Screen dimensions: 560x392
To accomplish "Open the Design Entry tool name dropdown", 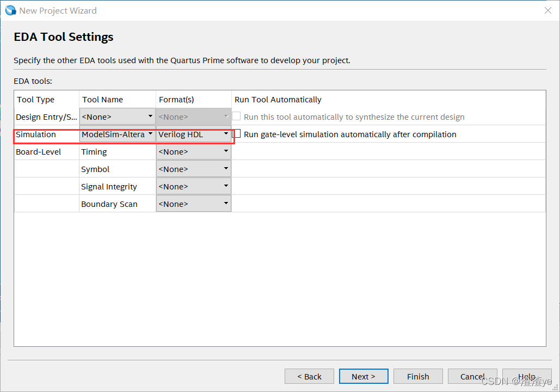I will coord(117,117).
